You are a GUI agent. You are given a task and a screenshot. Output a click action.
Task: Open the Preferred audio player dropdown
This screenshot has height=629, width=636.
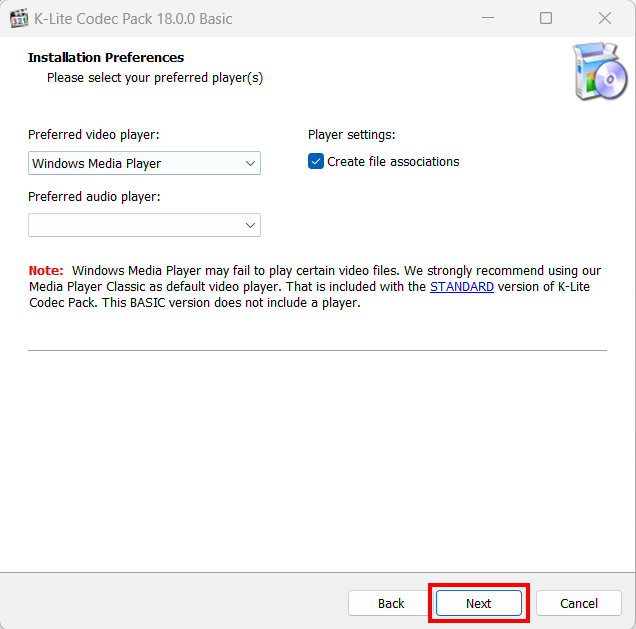point(144,225)
